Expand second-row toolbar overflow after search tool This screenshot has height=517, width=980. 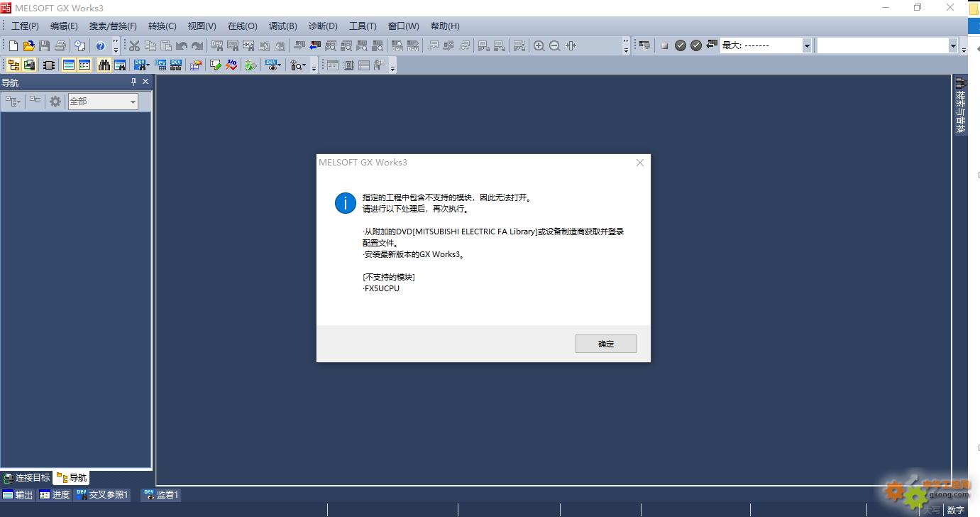pos(314,65)
